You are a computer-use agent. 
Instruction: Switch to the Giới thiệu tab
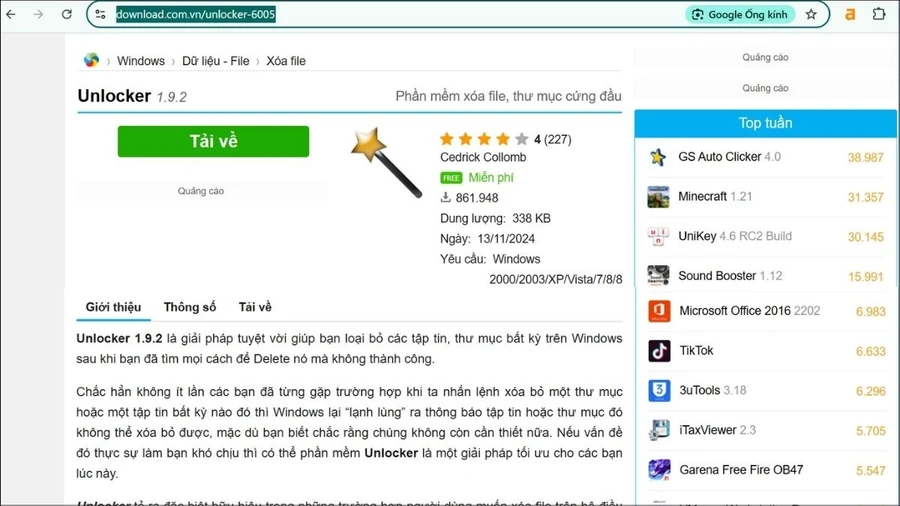pyautogui.click(x=113, y=308)
